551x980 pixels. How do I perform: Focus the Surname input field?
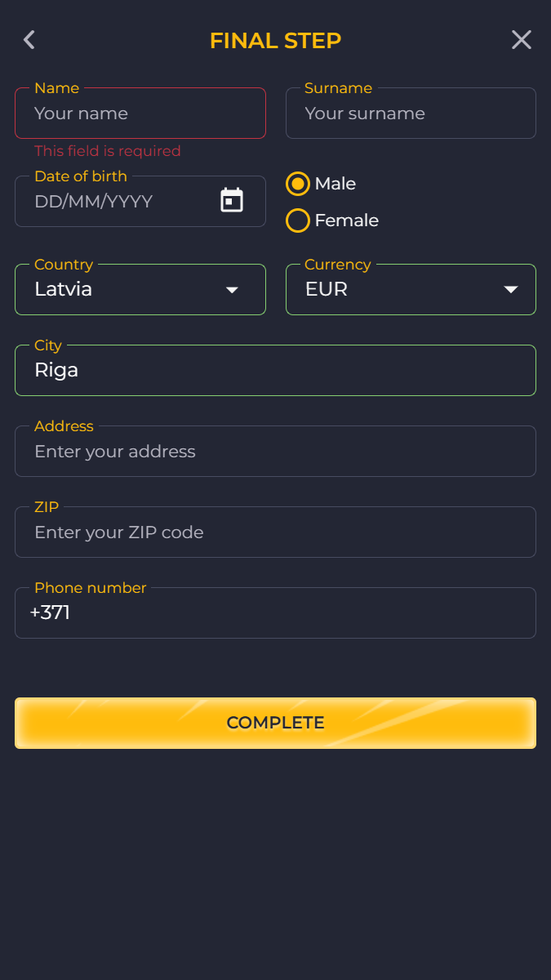pos(411,114)
